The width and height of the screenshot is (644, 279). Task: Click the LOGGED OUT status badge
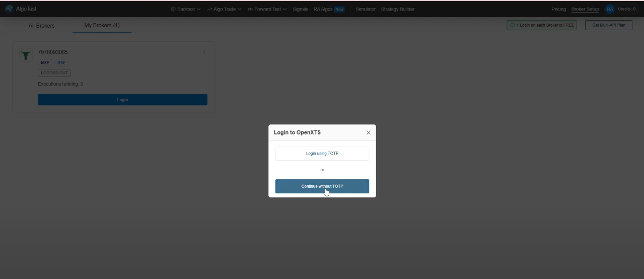(54, 73)
